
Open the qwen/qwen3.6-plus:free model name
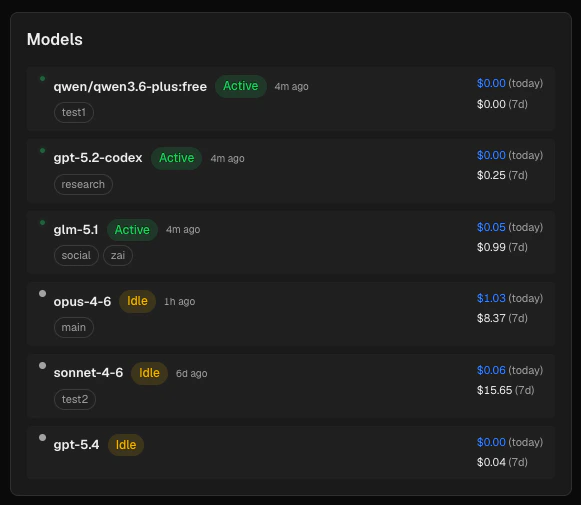(x=130, y=86)
